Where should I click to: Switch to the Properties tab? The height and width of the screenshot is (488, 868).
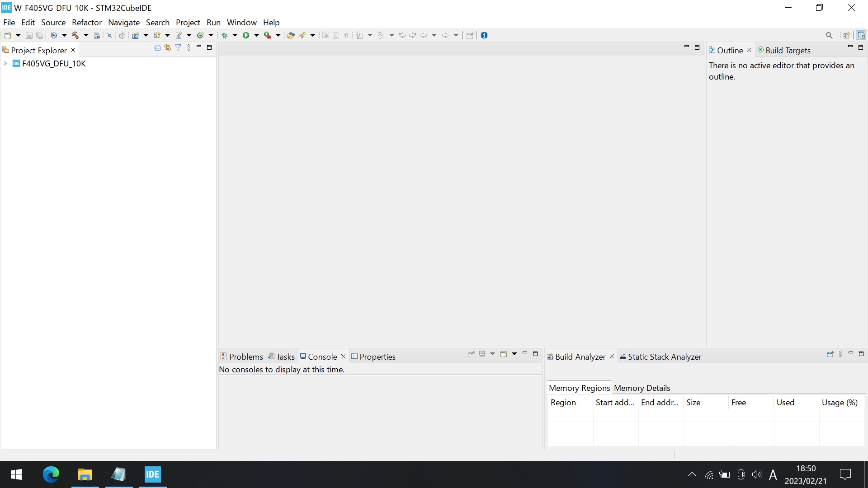(373, 357)
